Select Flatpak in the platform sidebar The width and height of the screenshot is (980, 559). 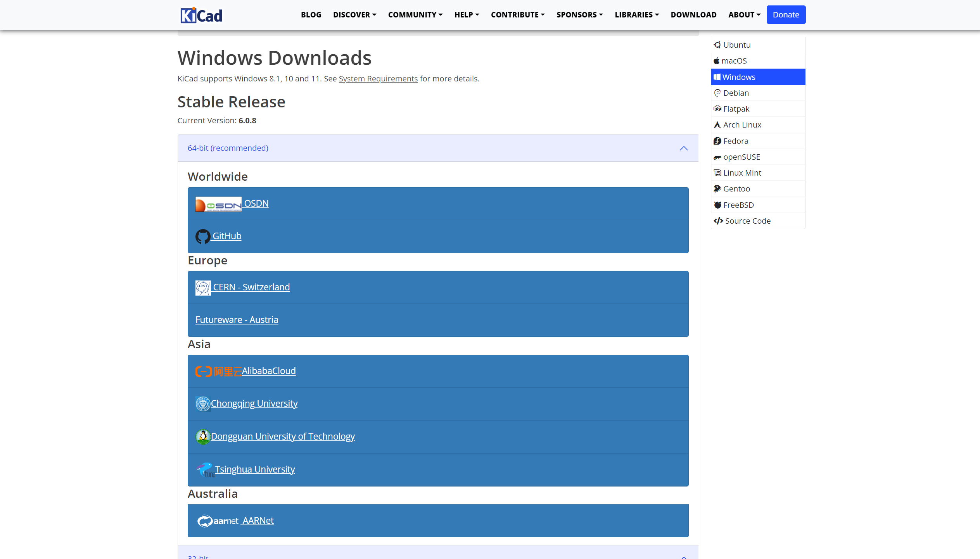tap(758, 109)
